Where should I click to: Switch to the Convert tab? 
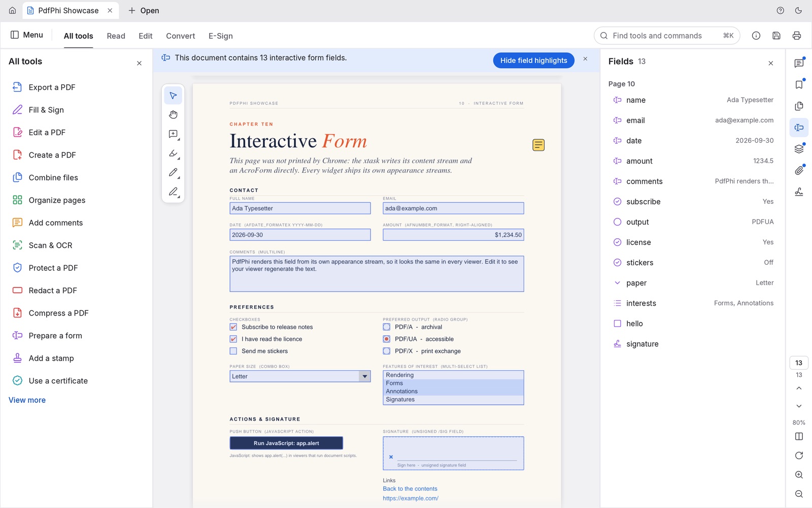tap(180, 36)
